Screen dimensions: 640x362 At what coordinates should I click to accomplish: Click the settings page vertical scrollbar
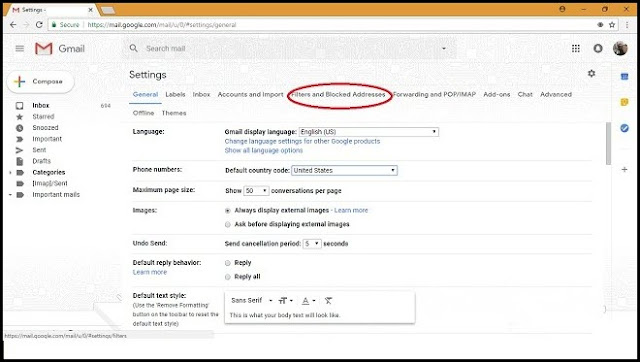[x=608, y=143]
